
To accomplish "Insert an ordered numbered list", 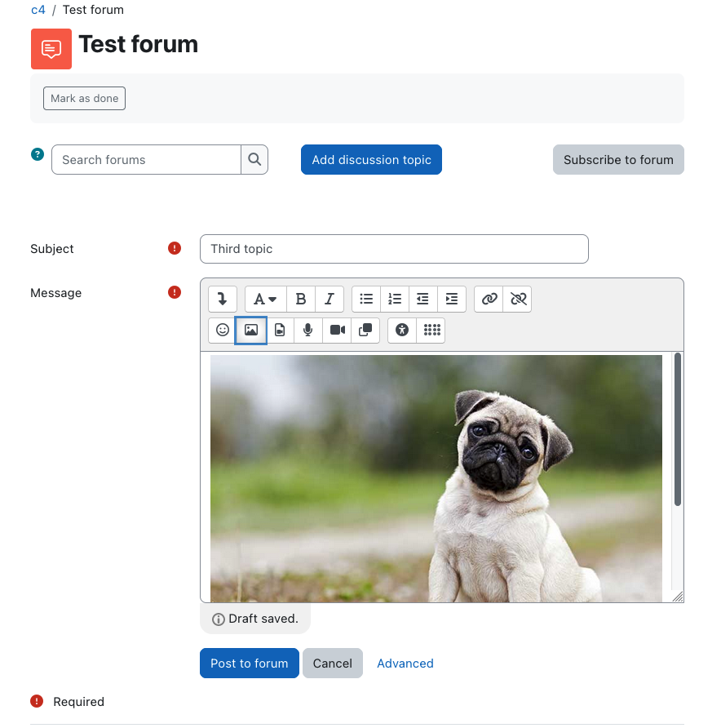I will (395, 299).
